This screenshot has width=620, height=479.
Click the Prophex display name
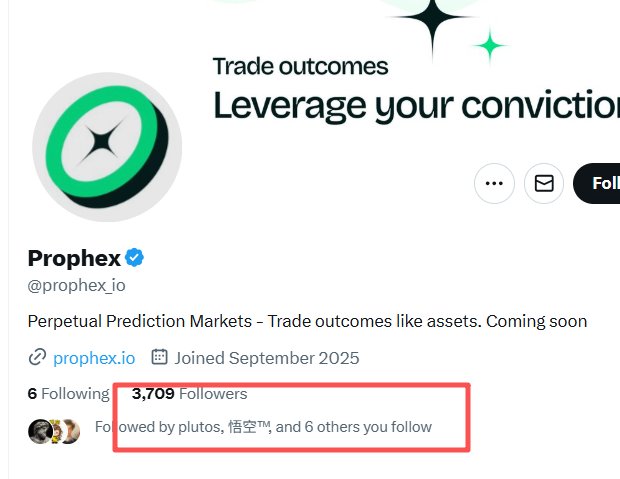[74, 258]
